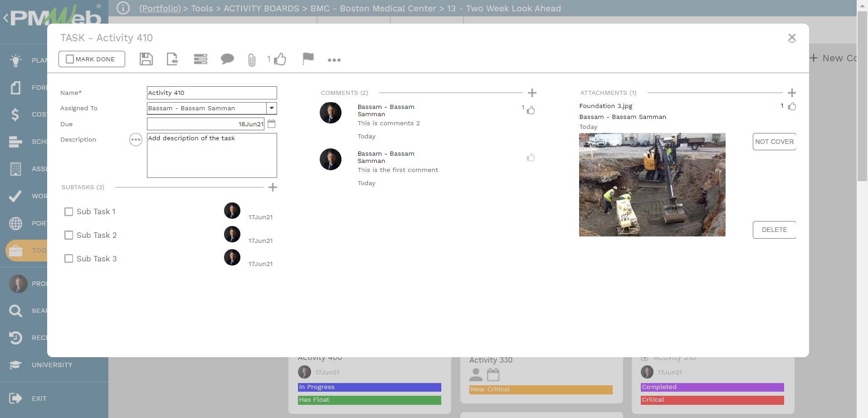
Task: Check the Sub Task 2 checkbox
Action: [69, 235]
